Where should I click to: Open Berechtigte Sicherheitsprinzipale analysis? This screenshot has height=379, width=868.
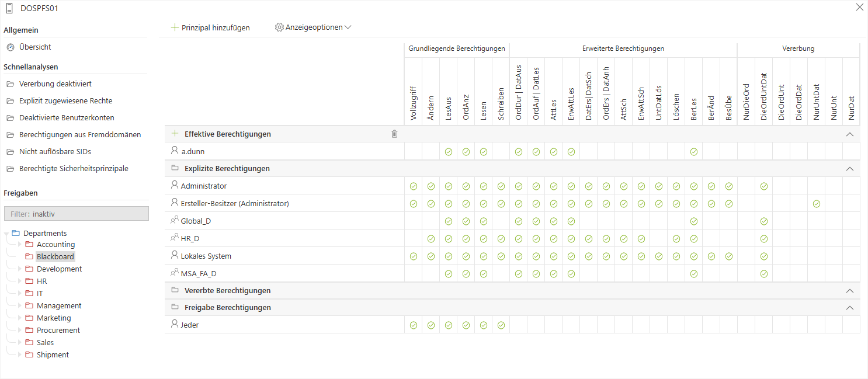pyautogui.click(x=74, y=169)
